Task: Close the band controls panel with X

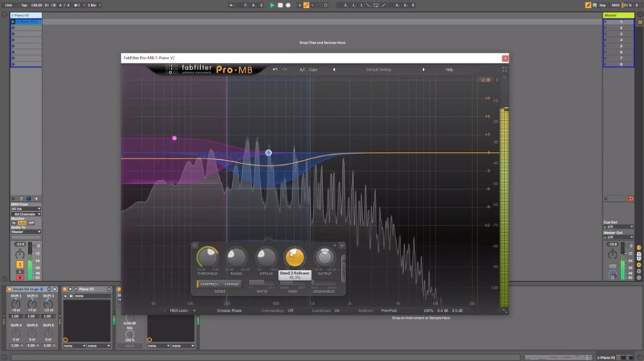Action: [342, 245]
